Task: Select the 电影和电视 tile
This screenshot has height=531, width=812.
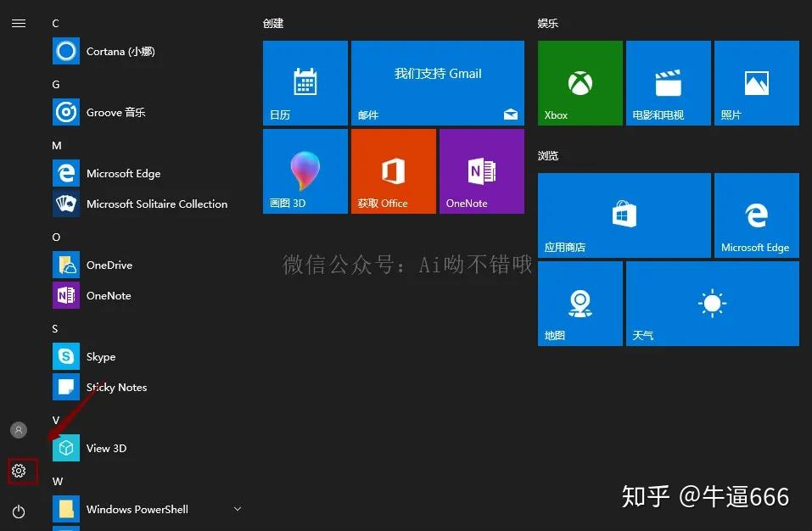Action: tap(668, 82)
